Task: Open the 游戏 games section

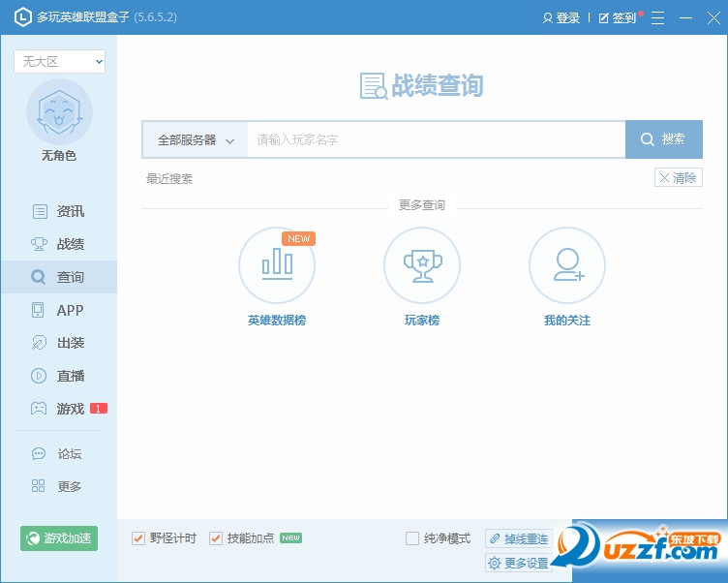Action: [58, 409]
